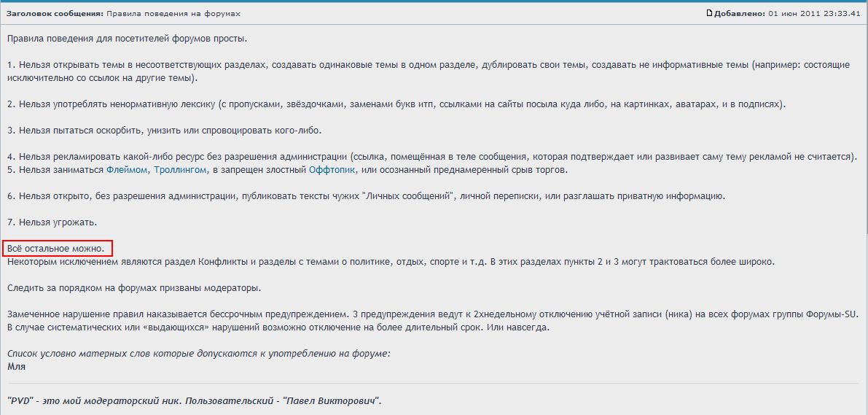Click the "Заголовок сообщения:" label
The height and width of the screenshot is (415, 868).
tap(55, 14)
